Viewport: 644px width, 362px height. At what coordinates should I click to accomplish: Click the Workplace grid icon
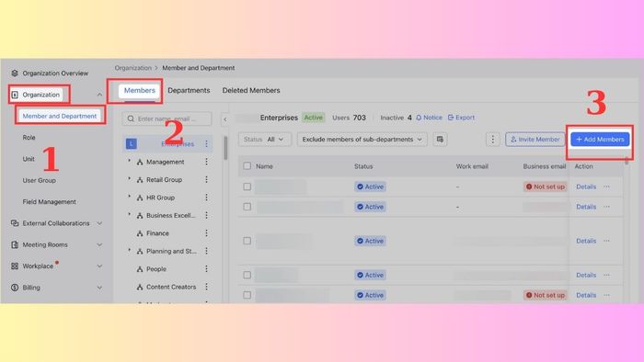[x=15, y=266]
